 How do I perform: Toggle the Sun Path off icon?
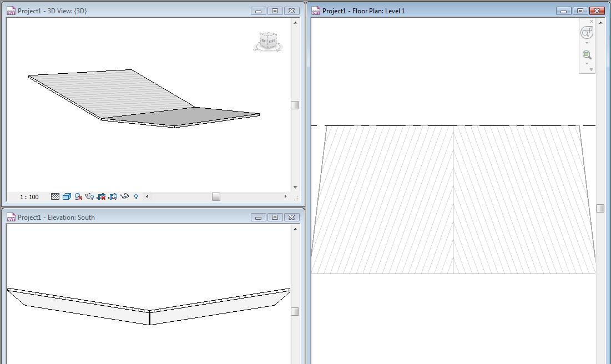(78, 196)
